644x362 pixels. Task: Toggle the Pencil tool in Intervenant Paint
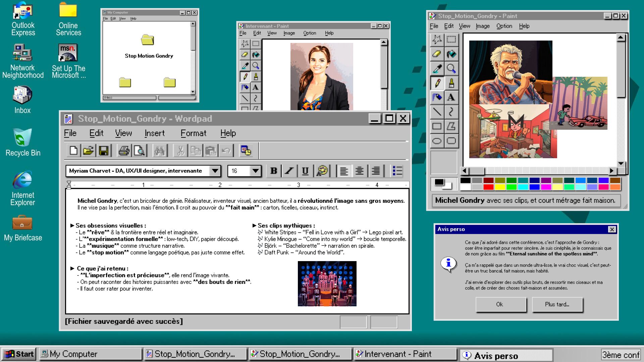245,76
